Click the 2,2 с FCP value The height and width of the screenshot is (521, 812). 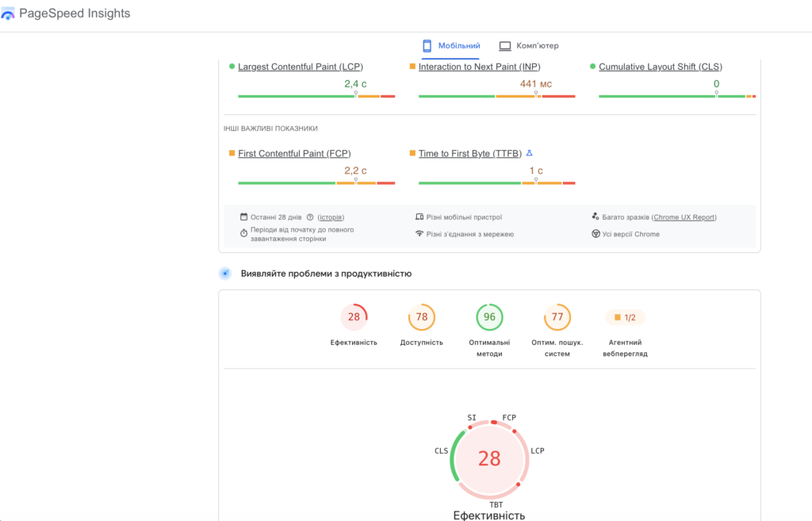click(x=355, y=170)
